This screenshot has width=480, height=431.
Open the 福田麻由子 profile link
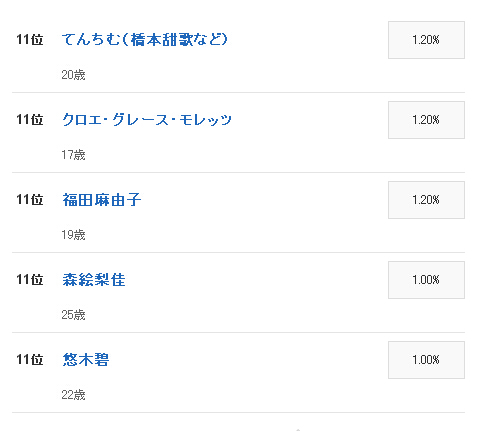click(x=102, y=200)
